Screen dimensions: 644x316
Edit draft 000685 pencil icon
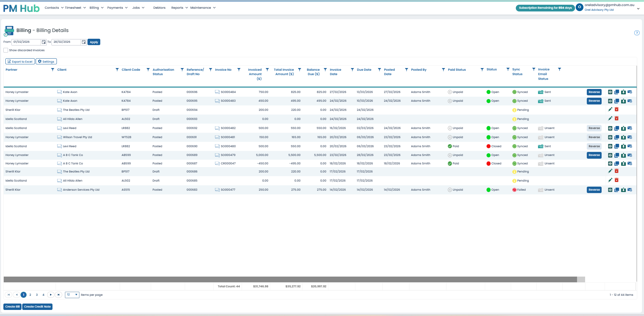[610, 180]
